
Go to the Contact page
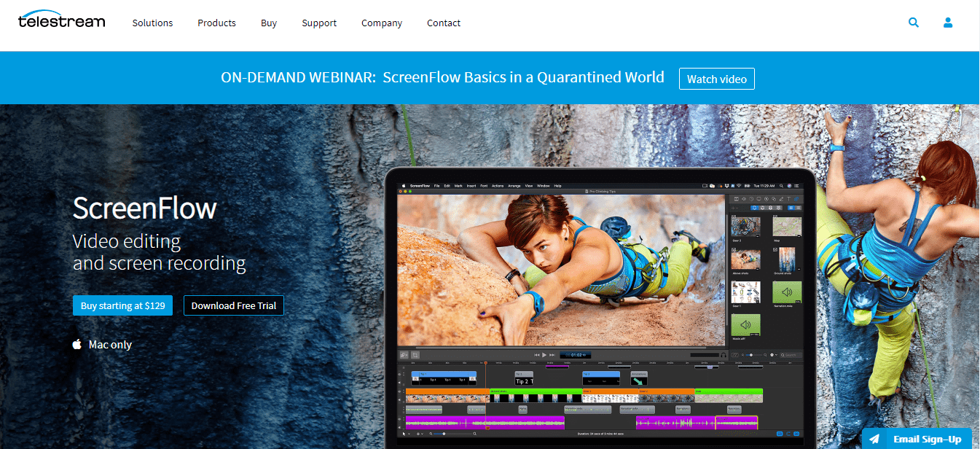(x=444, y=23)
